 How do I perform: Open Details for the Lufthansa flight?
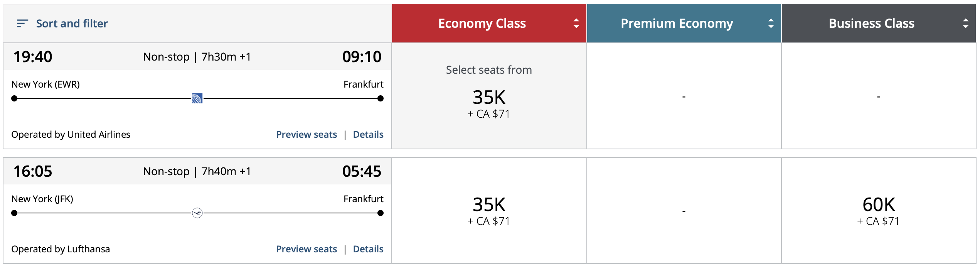(368, 249)
